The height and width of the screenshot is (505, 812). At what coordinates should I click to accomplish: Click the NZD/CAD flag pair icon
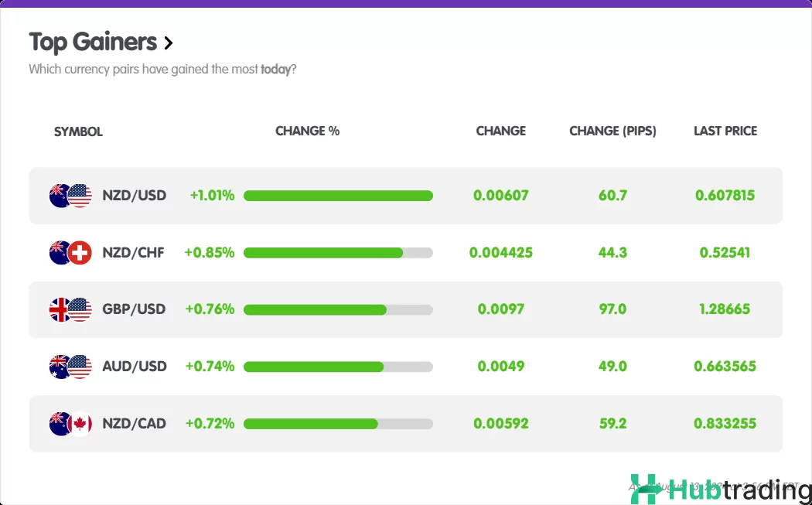click(x=70, y=424)
